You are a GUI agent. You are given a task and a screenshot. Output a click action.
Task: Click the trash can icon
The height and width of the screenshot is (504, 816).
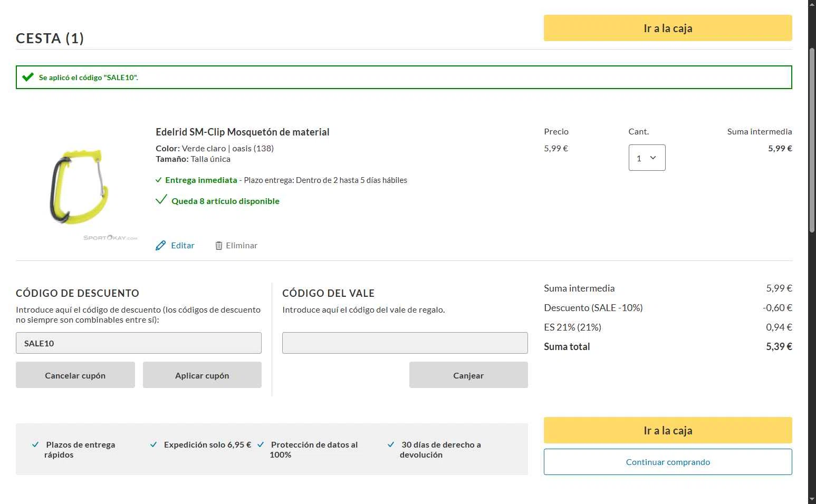[218, 246]
